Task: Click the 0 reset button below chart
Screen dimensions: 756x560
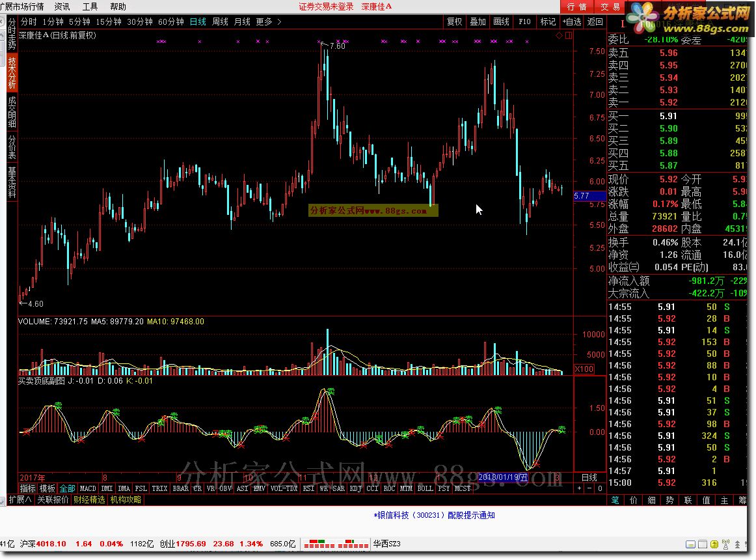Action: (x=601, y=488)
